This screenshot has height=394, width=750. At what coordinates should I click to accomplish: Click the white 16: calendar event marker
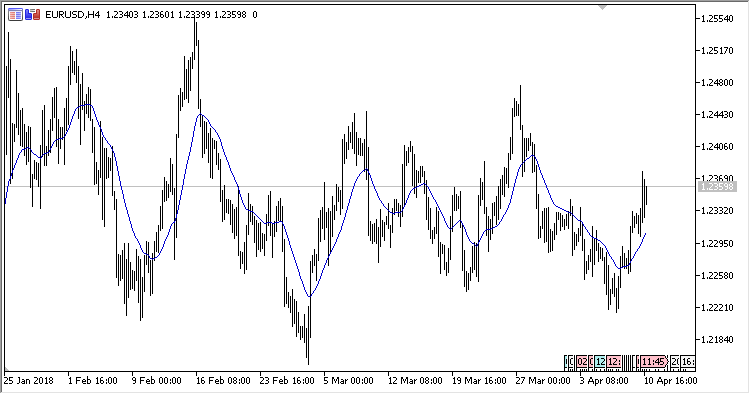[x=688, y=361]
